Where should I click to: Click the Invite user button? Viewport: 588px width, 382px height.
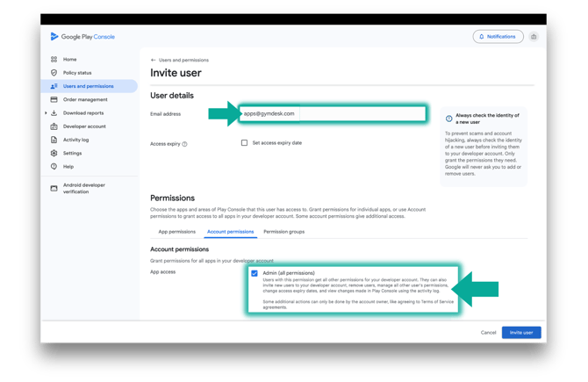[521, 333]
